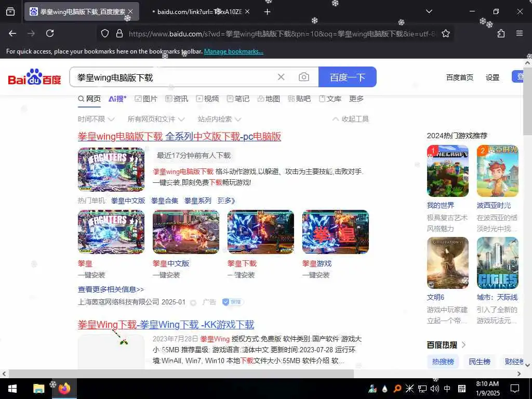Screen dimensions: 532x399
Task: Click 百度一下 search button
Action: coord(348,77)
